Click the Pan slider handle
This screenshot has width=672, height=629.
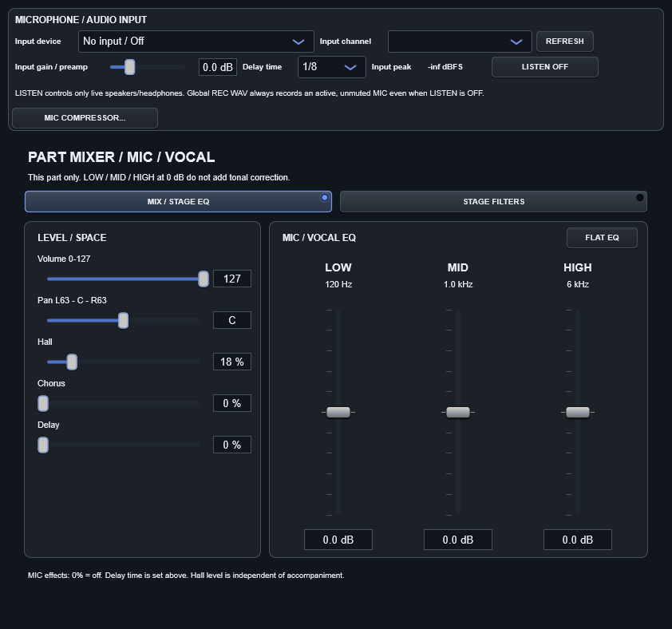124,321
